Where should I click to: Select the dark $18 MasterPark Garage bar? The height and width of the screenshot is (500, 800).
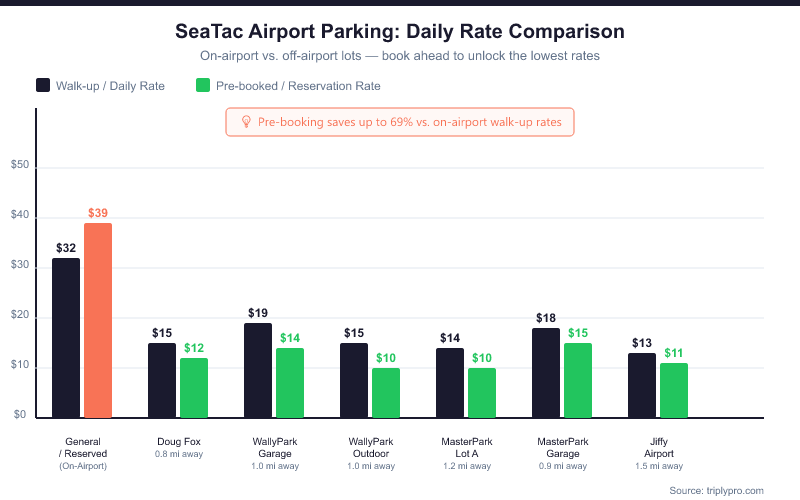click(546, 372)
